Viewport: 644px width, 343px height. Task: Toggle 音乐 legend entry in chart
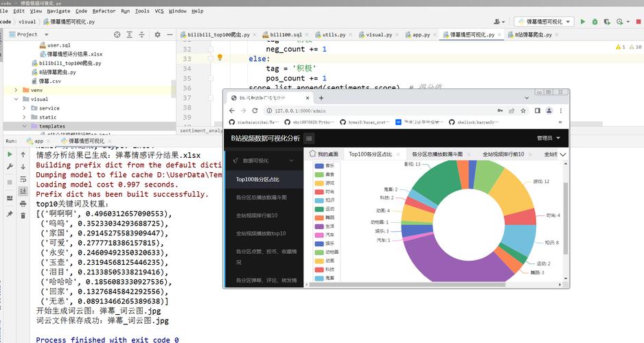[x=325, y=166]
